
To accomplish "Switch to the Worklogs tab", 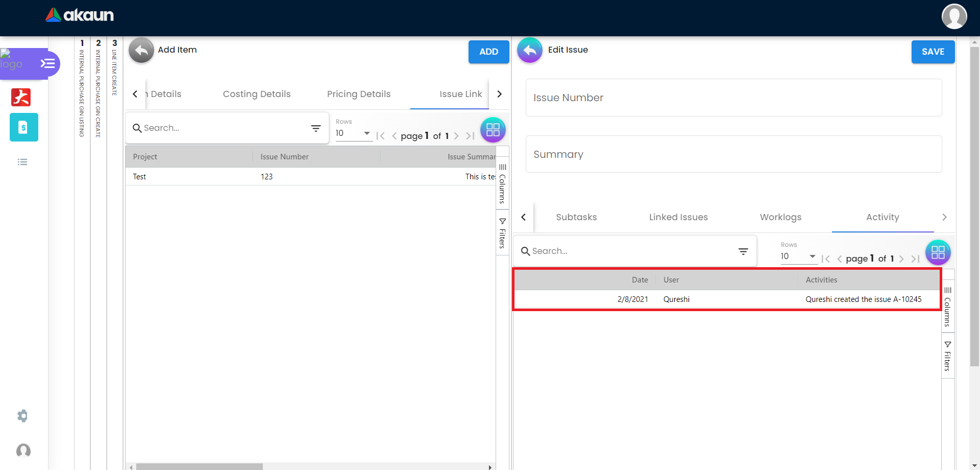I will coord(780,217).
